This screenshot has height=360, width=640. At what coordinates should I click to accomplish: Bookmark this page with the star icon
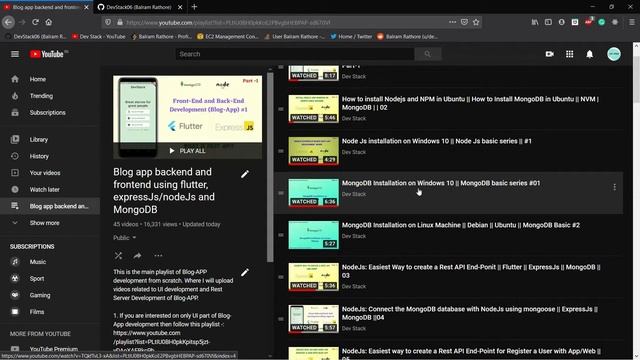pyautogui.click(x=476, y=22)
